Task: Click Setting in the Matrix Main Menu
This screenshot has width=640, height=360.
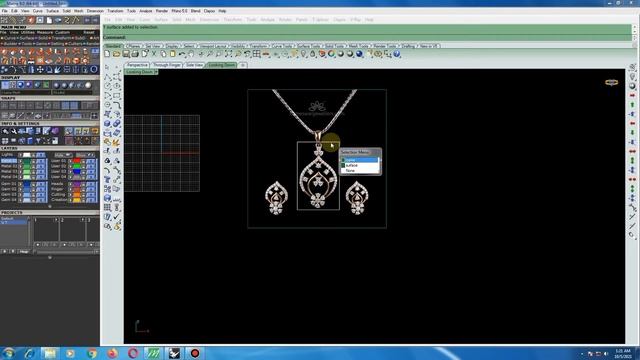Action: 57,44
